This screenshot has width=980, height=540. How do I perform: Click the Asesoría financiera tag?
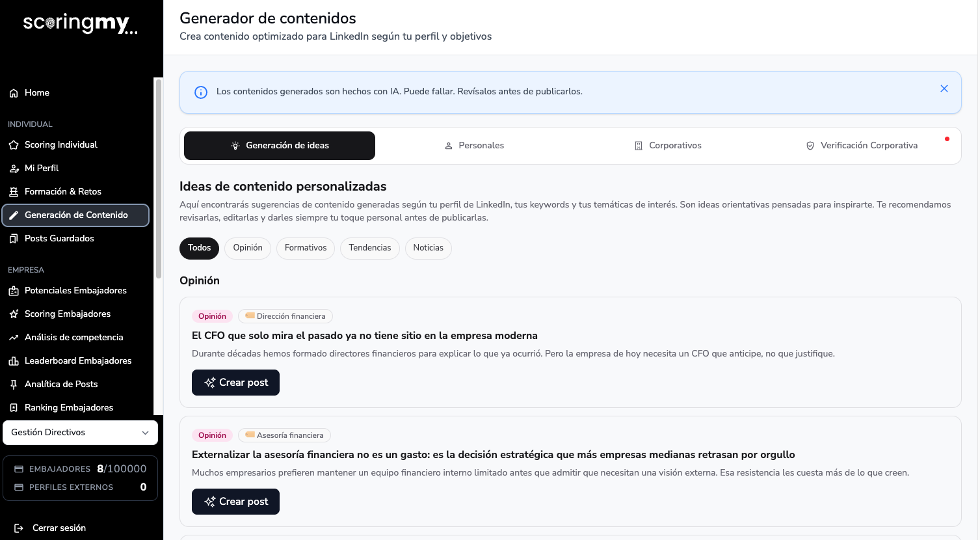pyautogui.click(x=284, y=435)
